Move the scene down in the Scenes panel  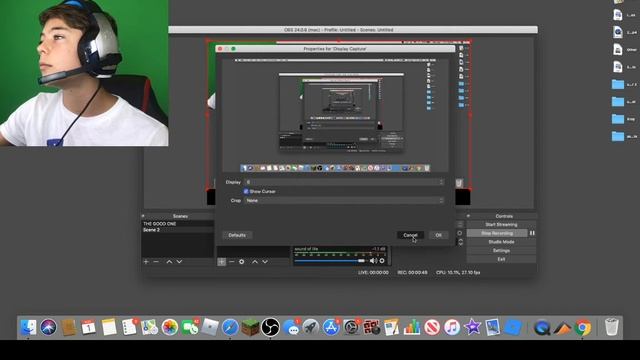179,262
